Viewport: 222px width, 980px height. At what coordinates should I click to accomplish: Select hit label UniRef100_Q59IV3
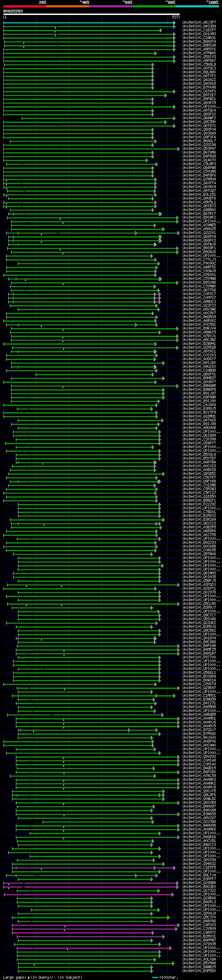pos(199,57)
